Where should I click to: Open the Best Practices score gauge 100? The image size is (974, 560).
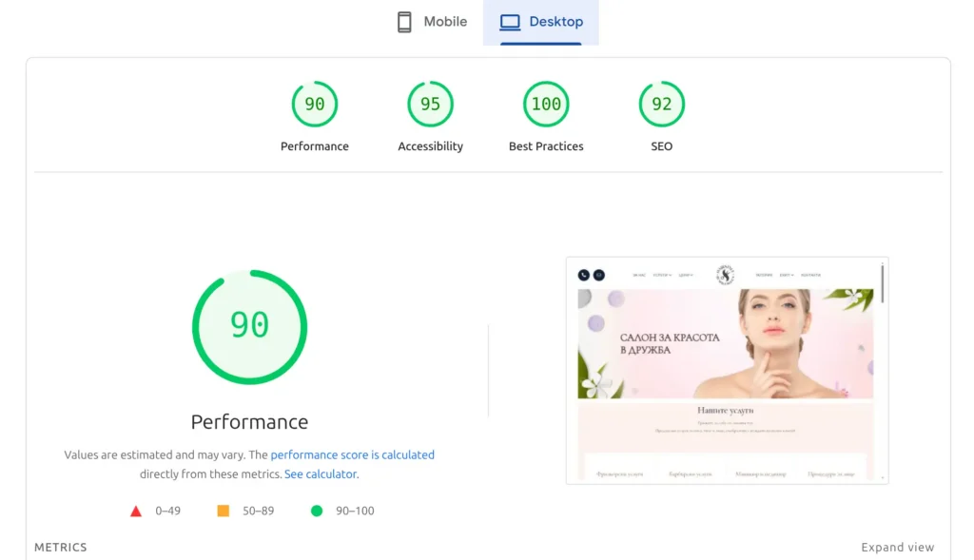coord(546,104)
